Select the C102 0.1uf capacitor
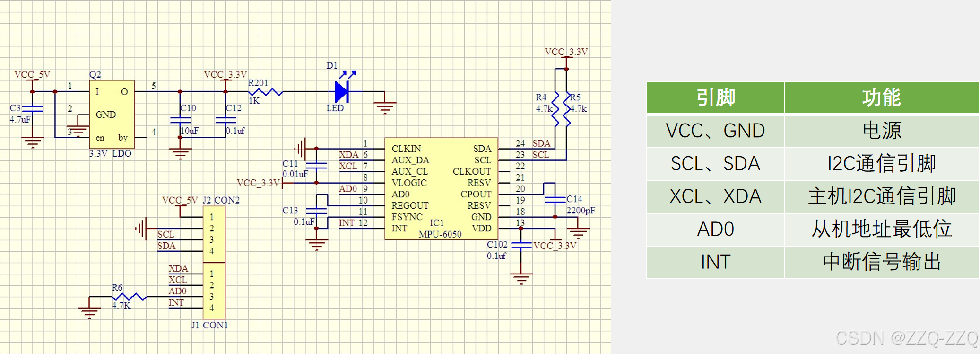980x354 pixels. coord(521,245)
